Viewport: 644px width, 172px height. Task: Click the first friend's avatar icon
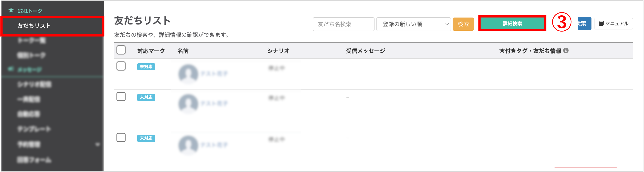[188, 74]
